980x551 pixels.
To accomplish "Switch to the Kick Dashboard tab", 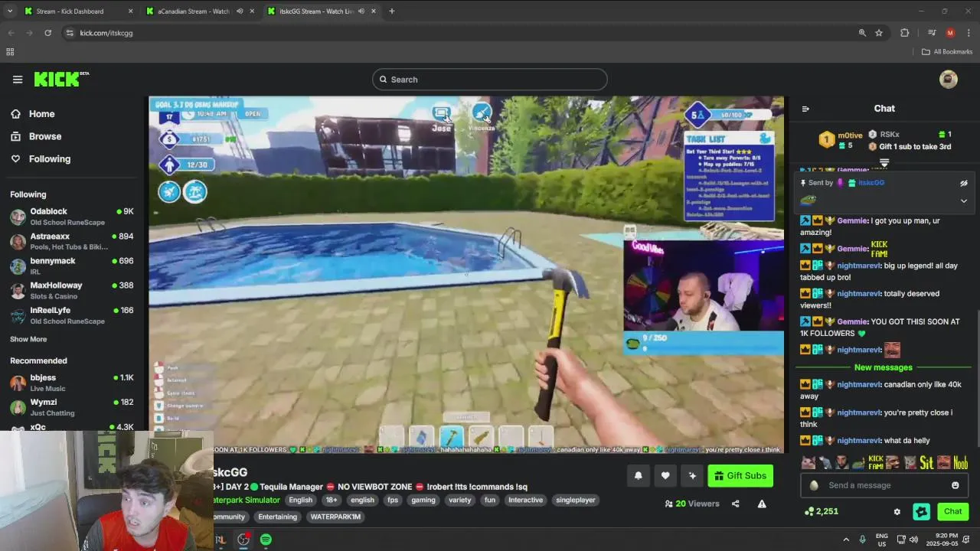I will click(78, 11).
